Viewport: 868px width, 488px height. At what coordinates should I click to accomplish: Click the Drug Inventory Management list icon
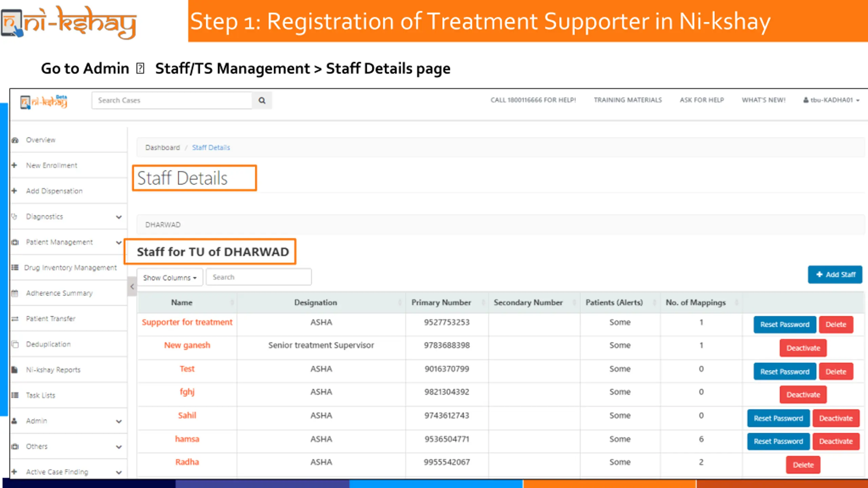(x=15, y=267)
